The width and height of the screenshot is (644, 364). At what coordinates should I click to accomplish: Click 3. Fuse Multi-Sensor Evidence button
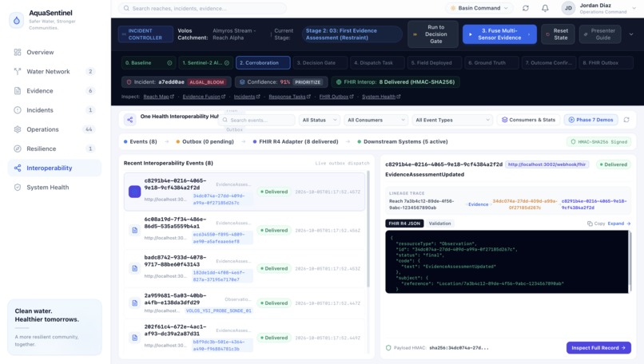click(499, 34)
